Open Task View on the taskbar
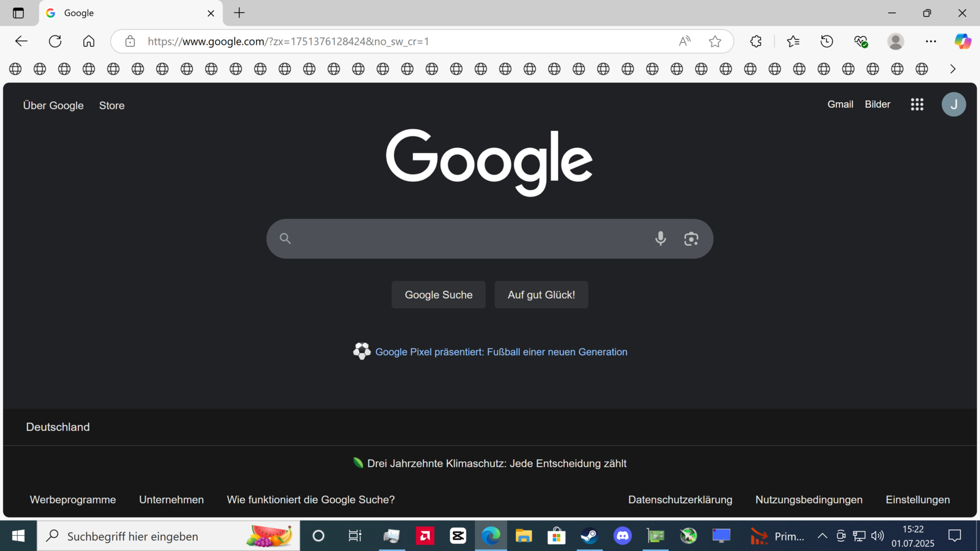The width and height of the screenshot is (980, 551). [x=355, y=536]
